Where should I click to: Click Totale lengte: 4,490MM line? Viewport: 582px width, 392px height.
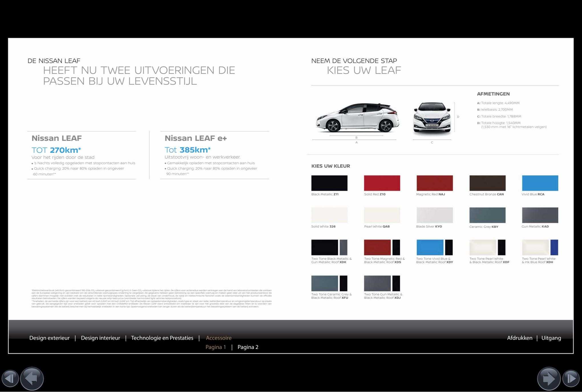pyautogui.click(x=498, y=103)
